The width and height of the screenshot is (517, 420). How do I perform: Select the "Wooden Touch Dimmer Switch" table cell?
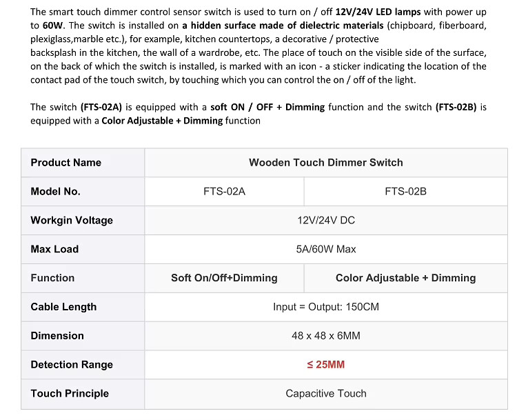[x=326, y=163]
